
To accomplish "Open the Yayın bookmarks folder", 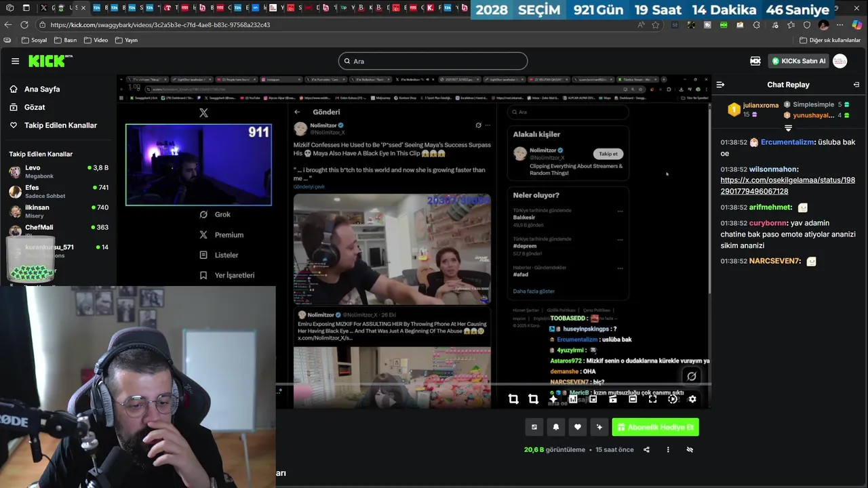I will [126, 40].
